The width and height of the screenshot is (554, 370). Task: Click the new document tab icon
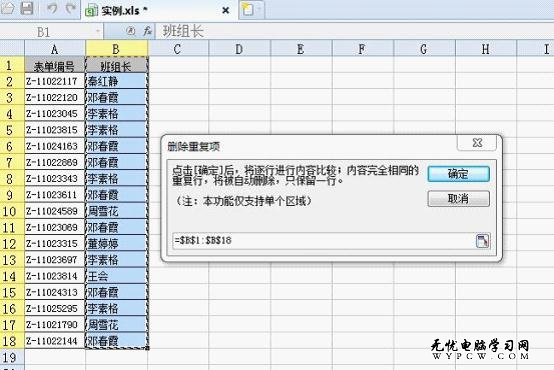(x=247, y=10)
